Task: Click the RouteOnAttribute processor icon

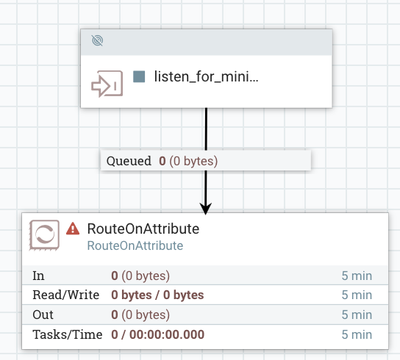Action: [x=44, y=235]
